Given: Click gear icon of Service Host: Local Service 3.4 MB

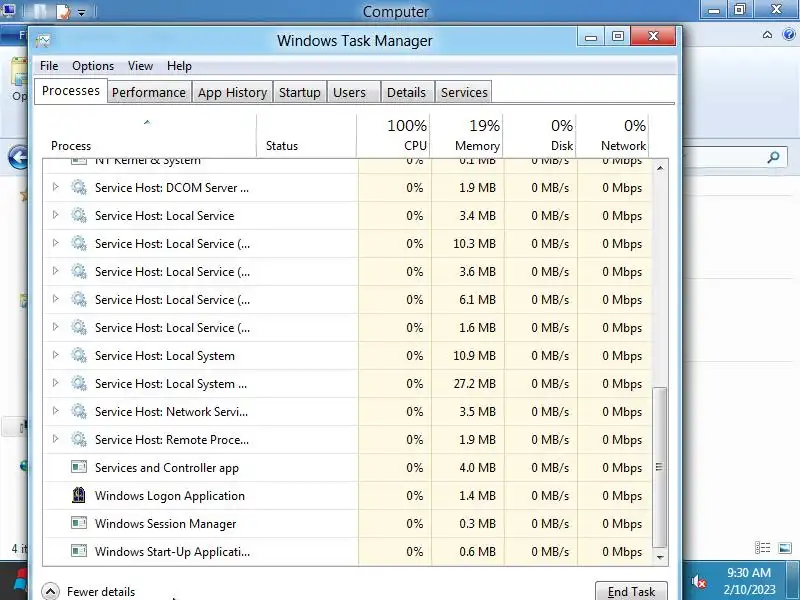Looking at the screenshot, I should tap(79, 216).
